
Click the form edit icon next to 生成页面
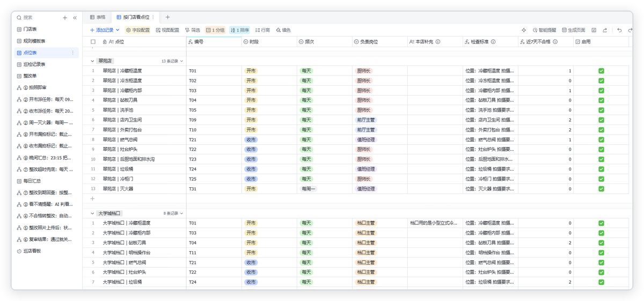[594, 30]
